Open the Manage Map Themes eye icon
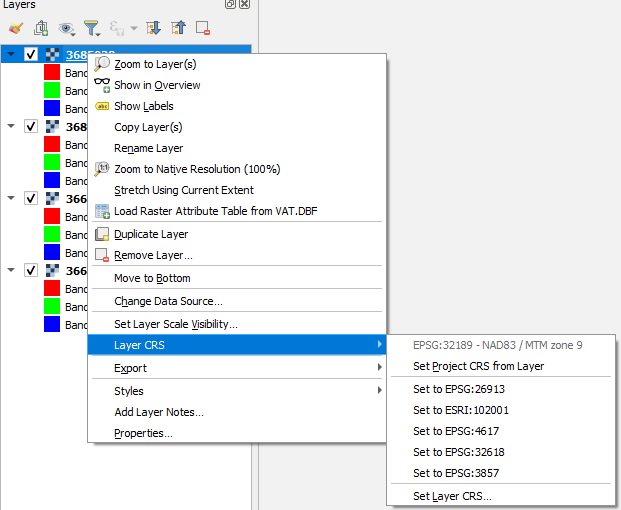Screen dimensions: 621x510 click(66, 29)
